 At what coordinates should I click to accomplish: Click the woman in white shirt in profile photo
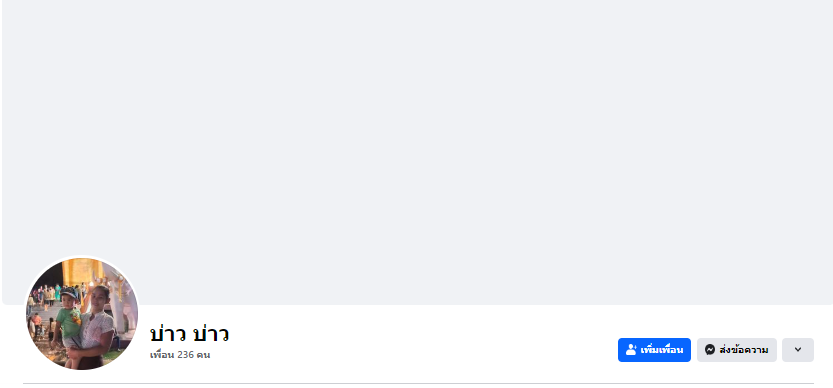[x=94, y=327]
